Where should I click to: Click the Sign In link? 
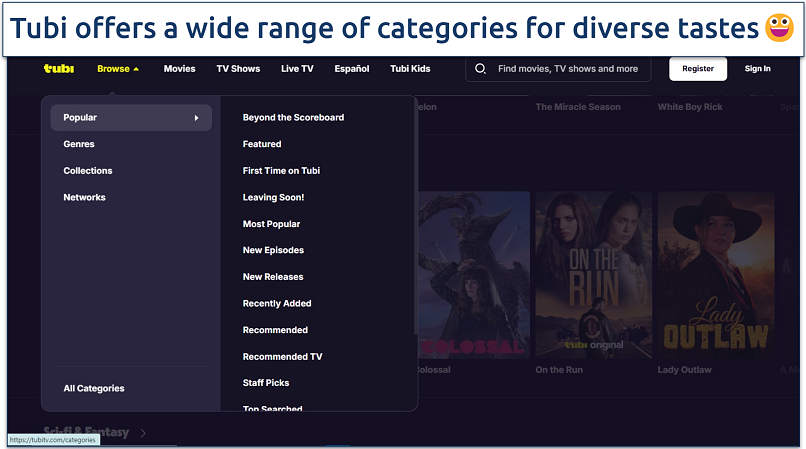click(758, 69)
